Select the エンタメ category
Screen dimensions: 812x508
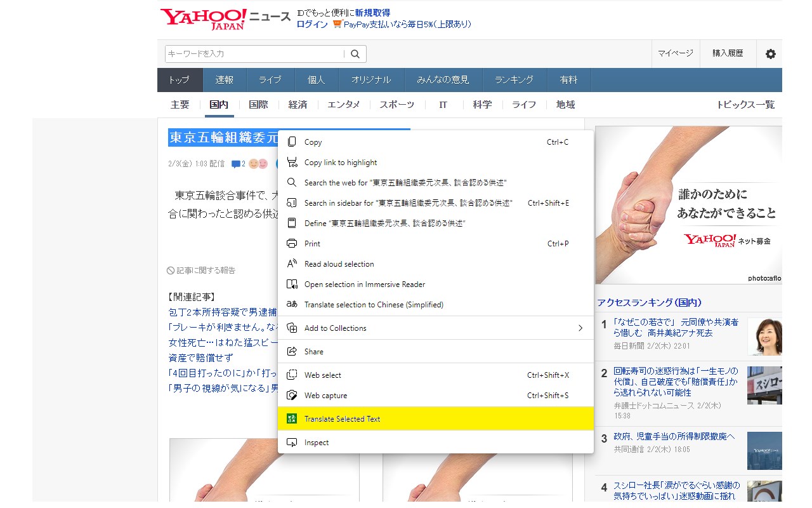(x=344, y=105)
